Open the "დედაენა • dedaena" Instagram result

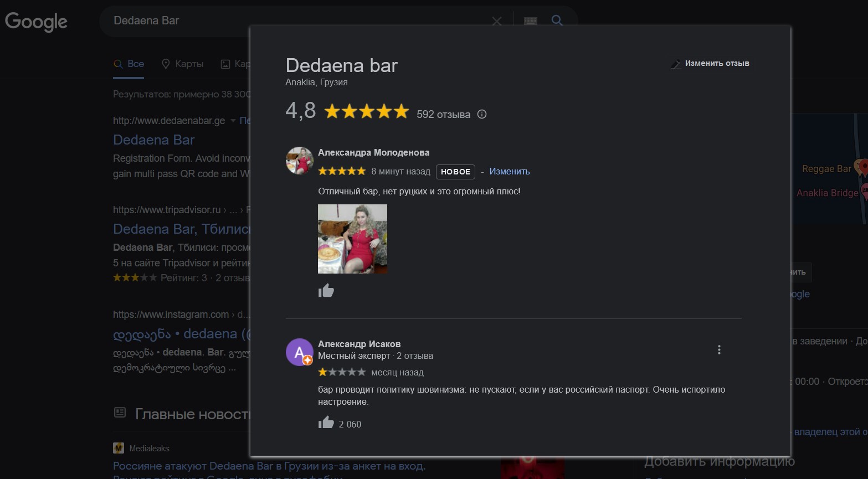182,334
